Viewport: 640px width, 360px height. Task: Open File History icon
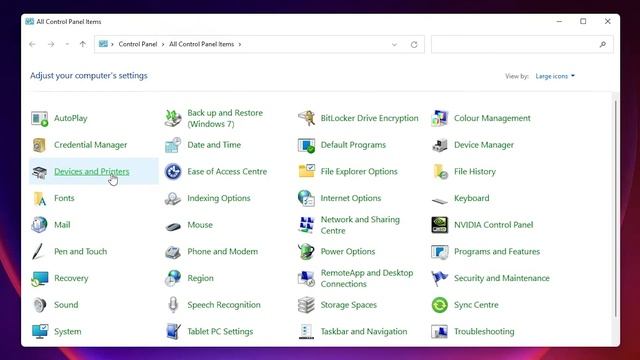440,172
